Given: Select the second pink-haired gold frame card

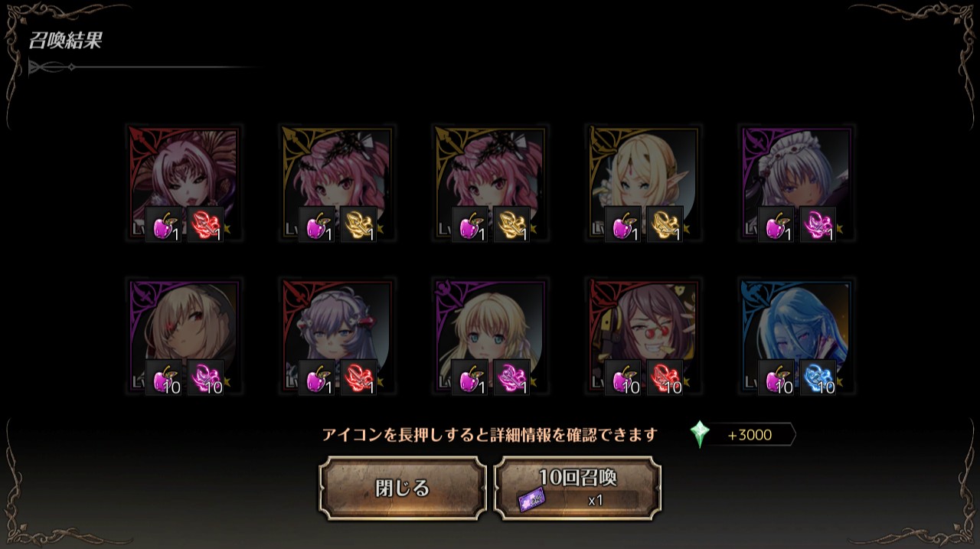Looking at the screenshot, I should coord(491,184).
